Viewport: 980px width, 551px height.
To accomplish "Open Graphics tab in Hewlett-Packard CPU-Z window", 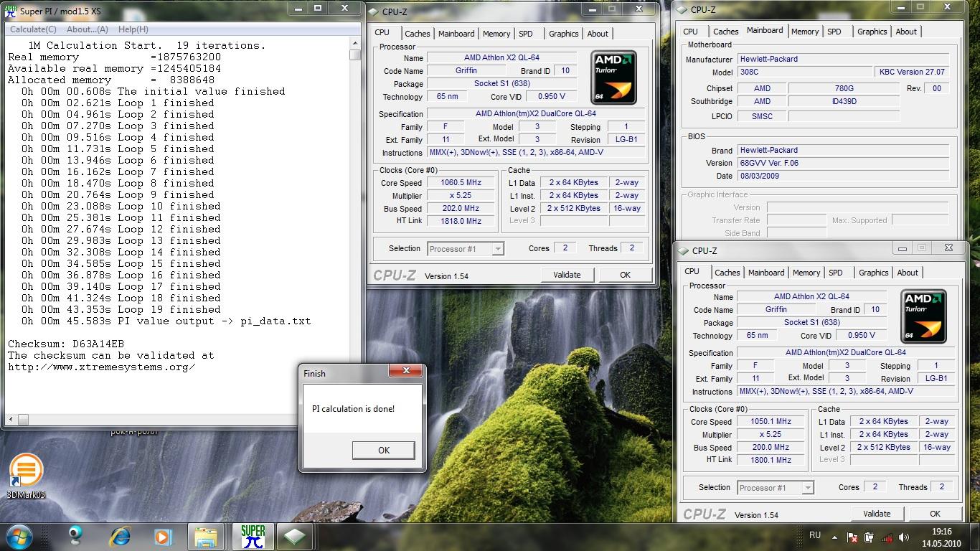I will coord(872,32).
